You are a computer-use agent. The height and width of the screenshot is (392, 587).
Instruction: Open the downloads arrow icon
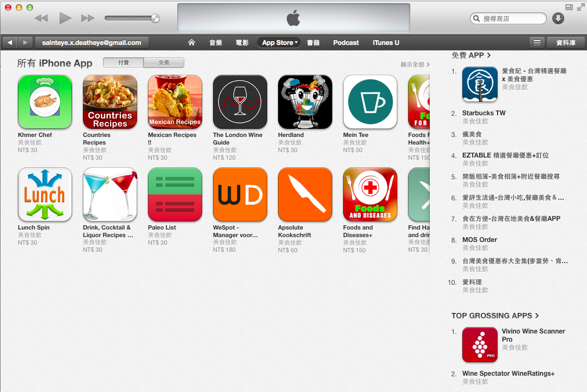click(x=558, y=18)
